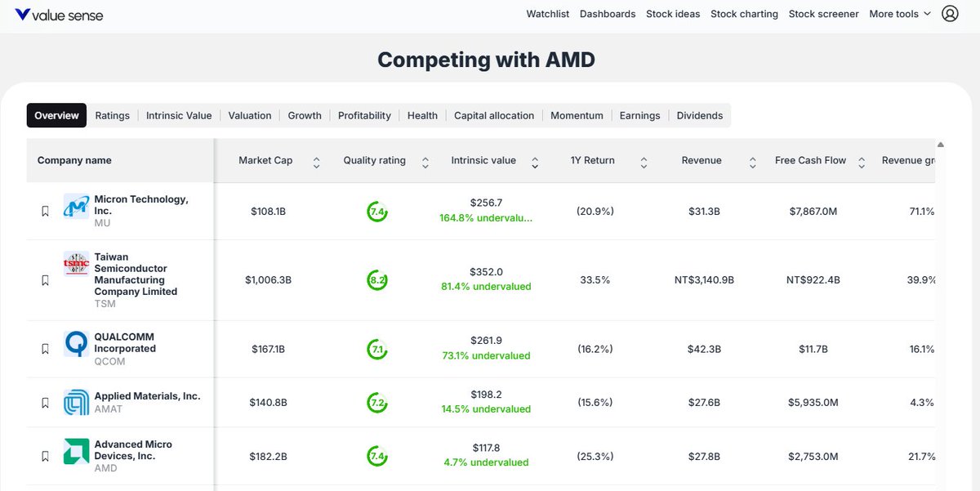
Task: Open Advanced Micro Devices, Inc. company link
Action: [x=133, y=450]
